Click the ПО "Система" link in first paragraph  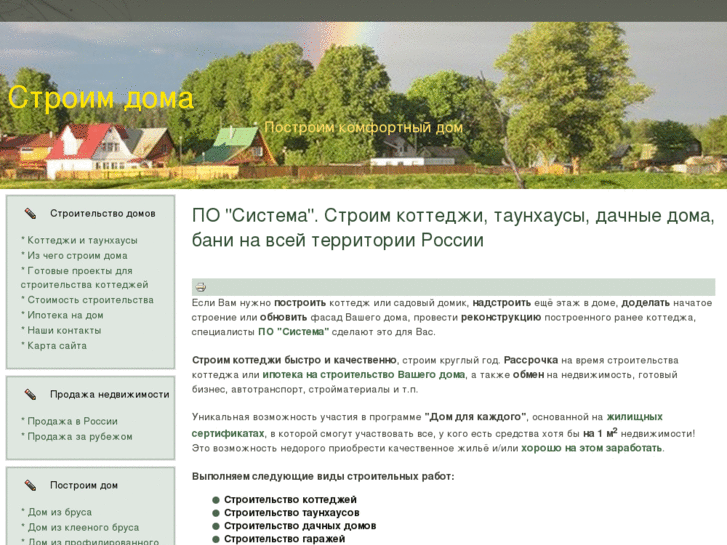tap(293, 332)
